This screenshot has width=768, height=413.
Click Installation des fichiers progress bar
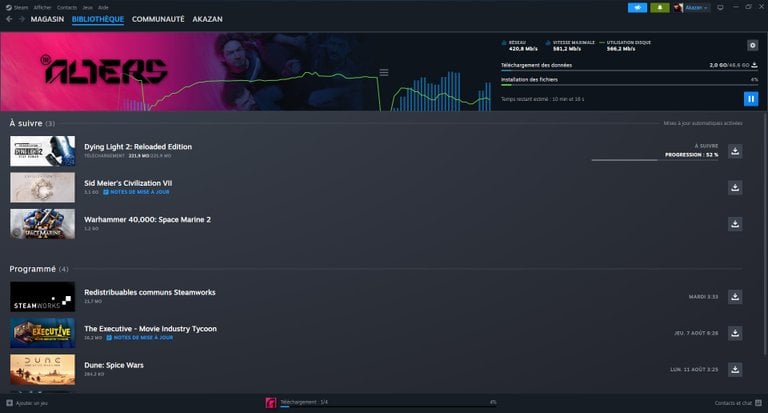[629, 85]
